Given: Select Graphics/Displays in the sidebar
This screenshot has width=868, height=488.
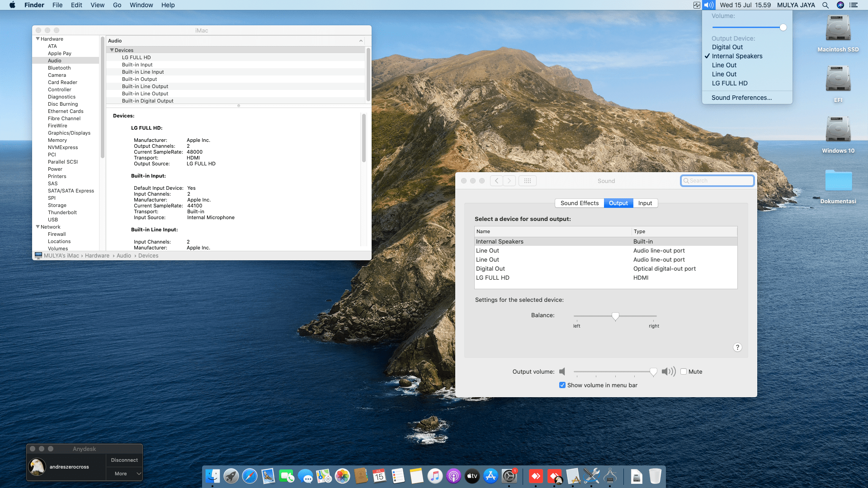Looking at the screenshot, I should coord(69,133).
